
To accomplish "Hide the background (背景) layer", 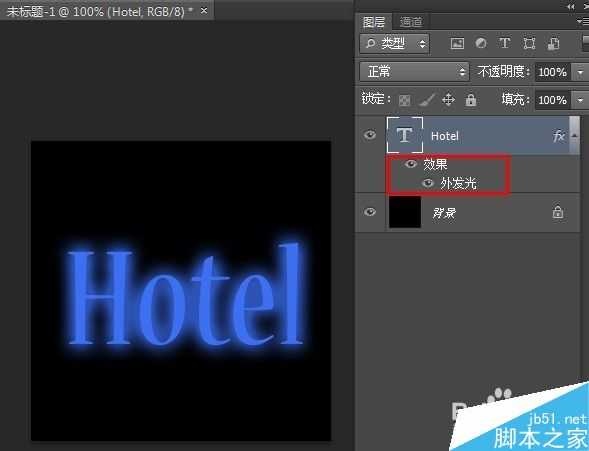I will click(370, 212).
